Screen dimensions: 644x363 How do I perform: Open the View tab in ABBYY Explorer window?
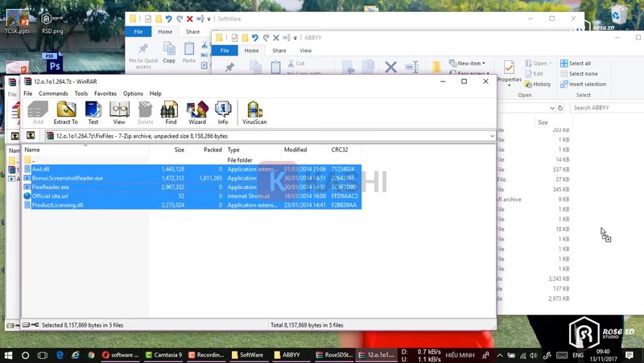306,51
